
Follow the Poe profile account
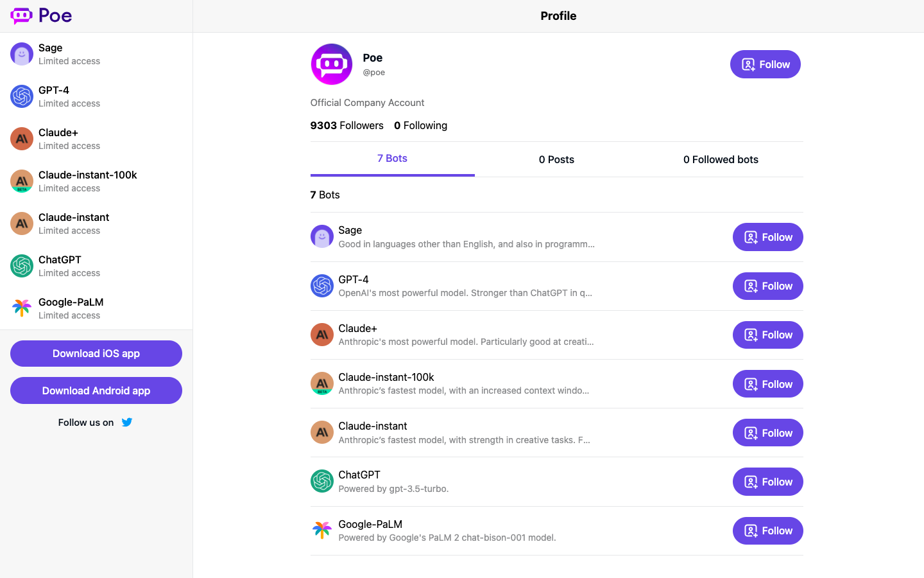point(765,64)
